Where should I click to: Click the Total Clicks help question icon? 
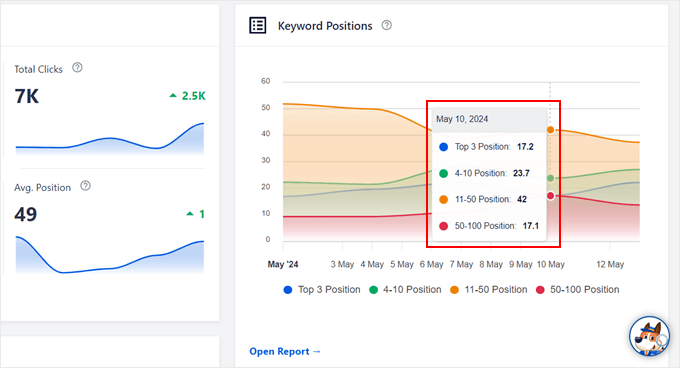77,68
